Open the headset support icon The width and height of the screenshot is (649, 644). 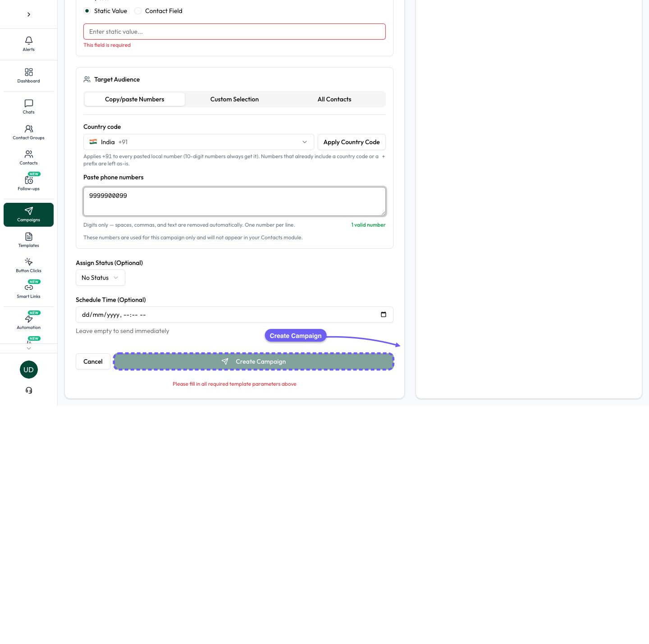(x=29, y=391)
